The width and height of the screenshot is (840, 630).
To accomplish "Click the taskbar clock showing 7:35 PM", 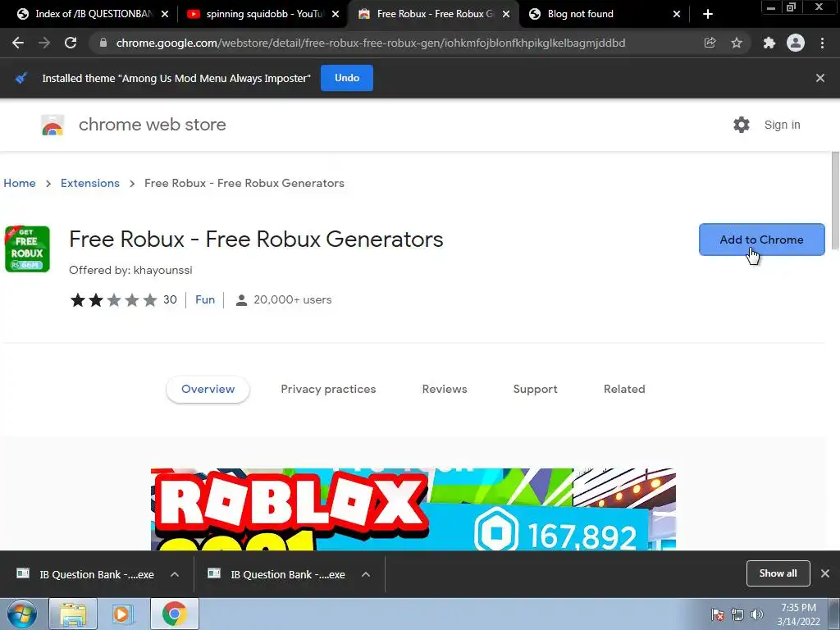I will tap(798, 614).
